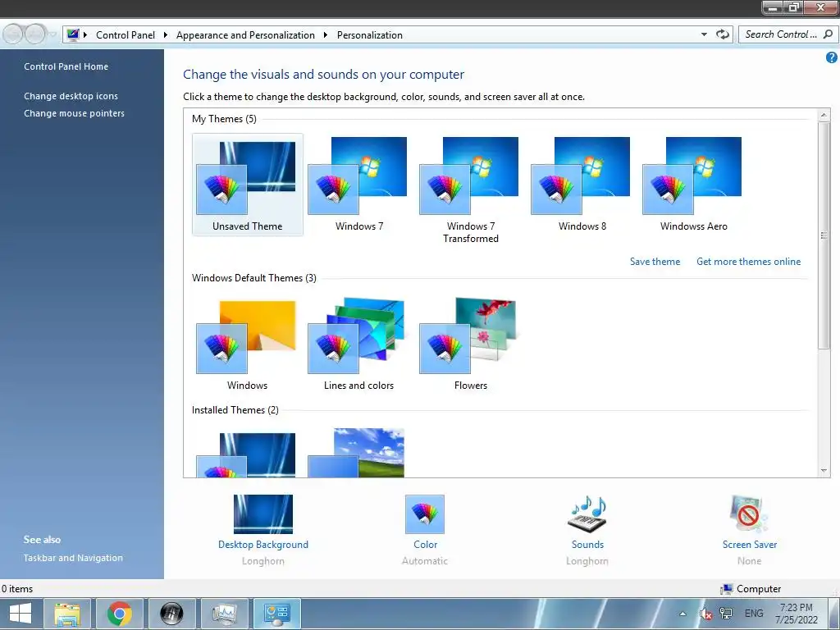Click the Forward navigation button
Viewport: 840px width, 630px height.
[x=35, y=34]
